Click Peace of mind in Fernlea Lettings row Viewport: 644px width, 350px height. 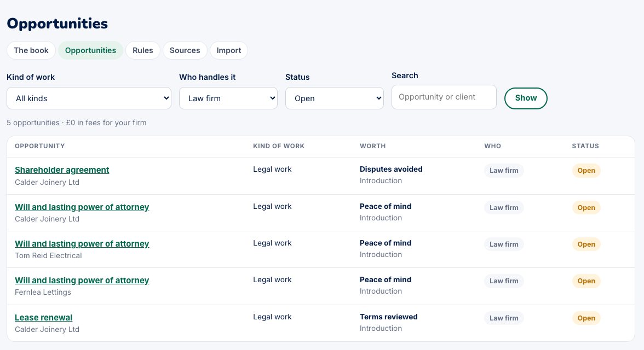tap(386, 279)
